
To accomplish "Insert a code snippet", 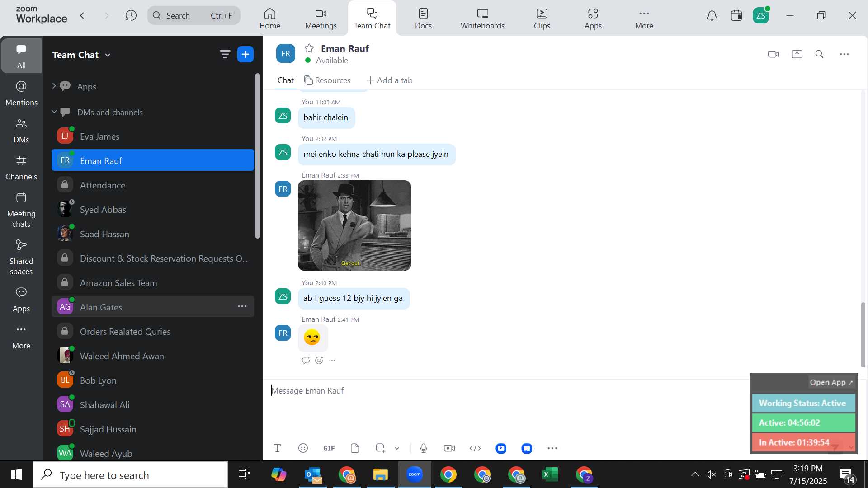I will pos(475,448).
